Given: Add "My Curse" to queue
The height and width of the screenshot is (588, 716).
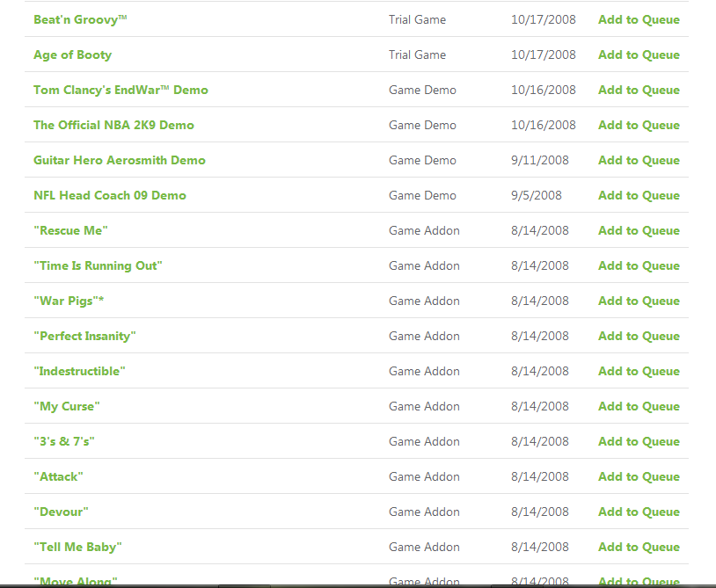Looking at the screenshot, I should (x=639, y=406).
